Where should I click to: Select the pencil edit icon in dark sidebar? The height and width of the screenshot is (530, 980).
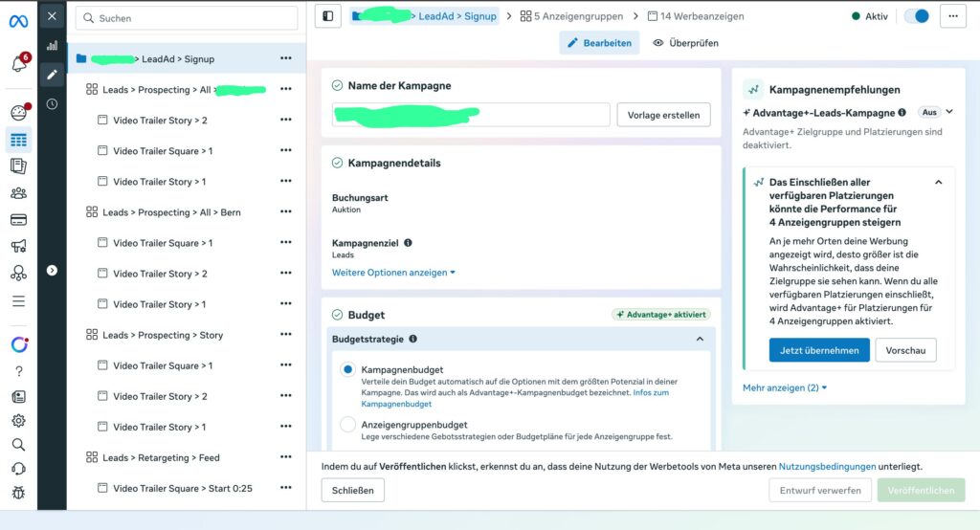52,75
